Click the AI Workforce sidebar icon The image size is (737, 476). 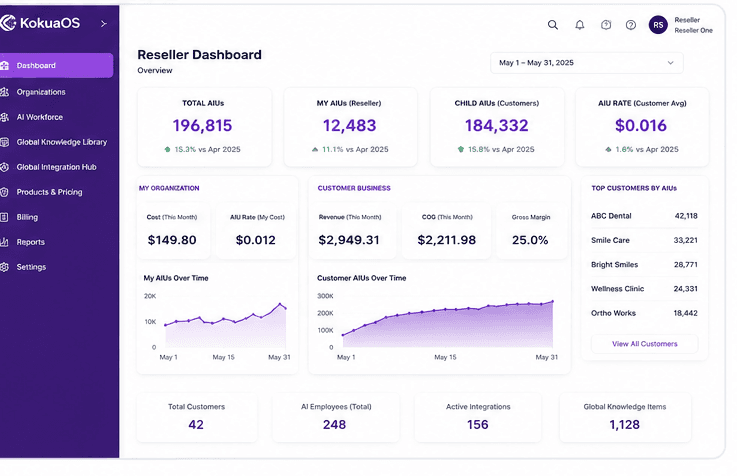(x=5, y=117)
